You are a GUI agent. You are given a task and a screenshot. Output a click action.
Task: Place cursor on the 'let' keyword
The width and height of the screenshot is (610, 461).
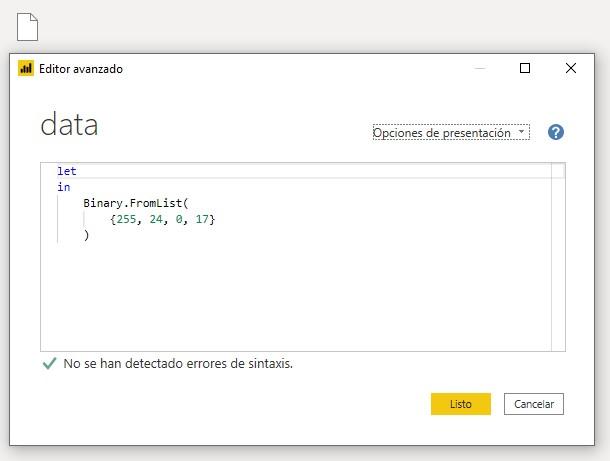coord(67,171)
